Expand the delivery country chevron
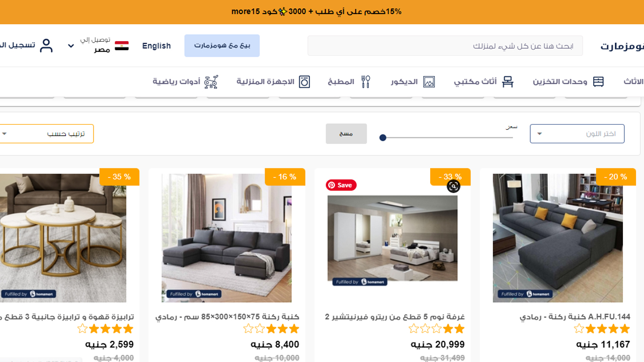 point(71,46)
